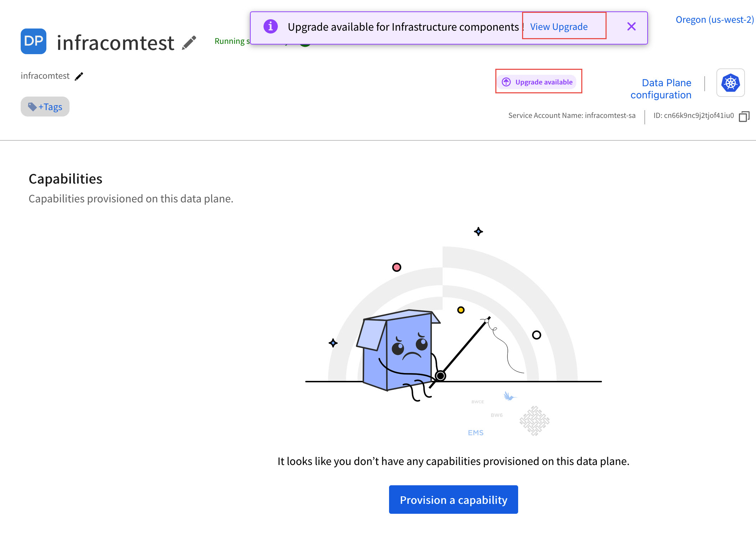Click the info icon in upgrade banner

point(271,26)
